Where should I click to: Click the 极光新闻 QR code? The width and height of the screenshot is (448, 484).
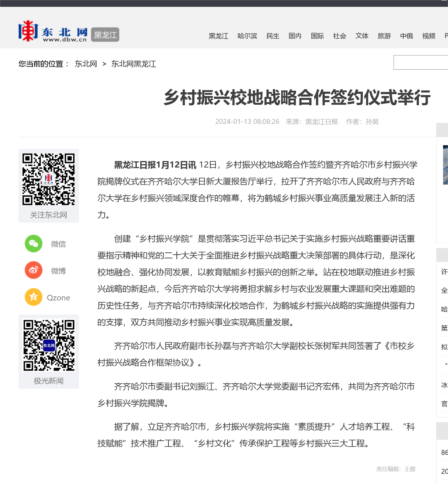pos(49,345)
